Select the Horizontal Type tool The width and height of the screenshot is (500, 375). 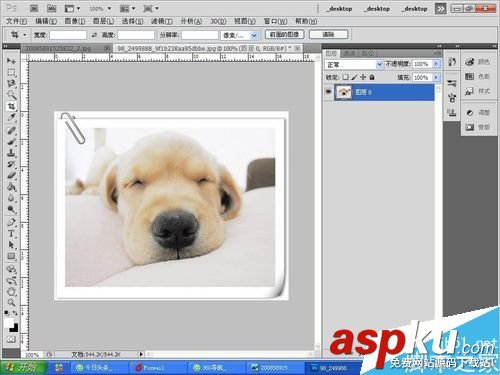click(x=11, y=233)
